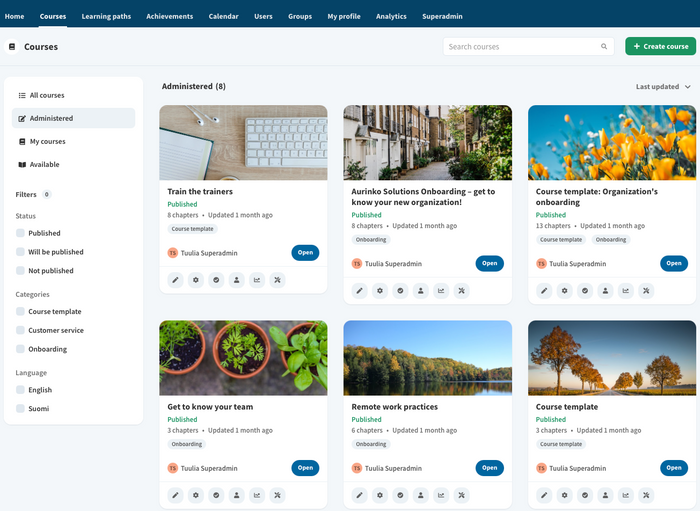Viewport: 700px width, 511px height.
Task: Show My courses in the left sidebar
Action: (x=47, y=141)
